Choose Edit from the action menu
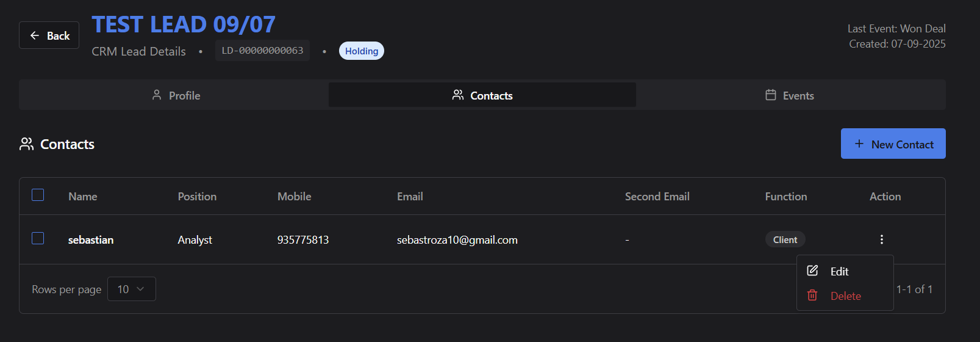 pos(839,272)
